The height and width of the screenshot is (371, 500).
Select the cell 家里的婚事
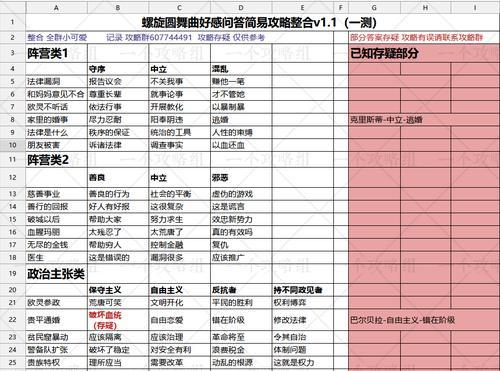(x=56, y=120)
